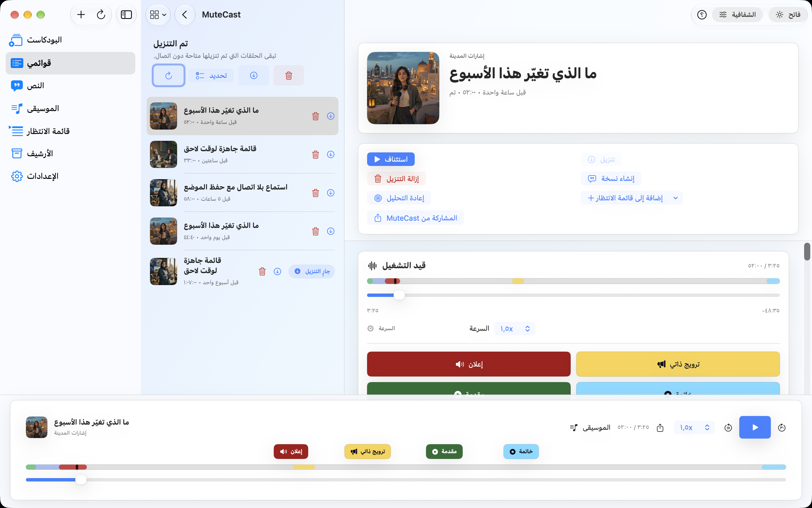This screenshot has height=508, width=812.
Task: Click the bottom player progress slider knob
Action: tap(81, 480)
